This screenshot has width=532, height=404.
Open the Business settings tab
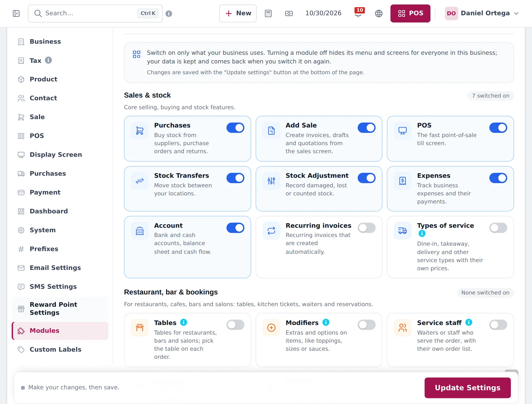click(x=60, y=42)
